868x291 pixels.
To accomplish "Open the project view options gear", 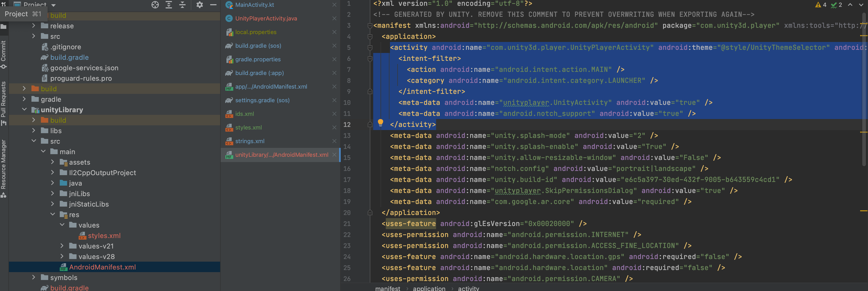I will pos(199,5).
